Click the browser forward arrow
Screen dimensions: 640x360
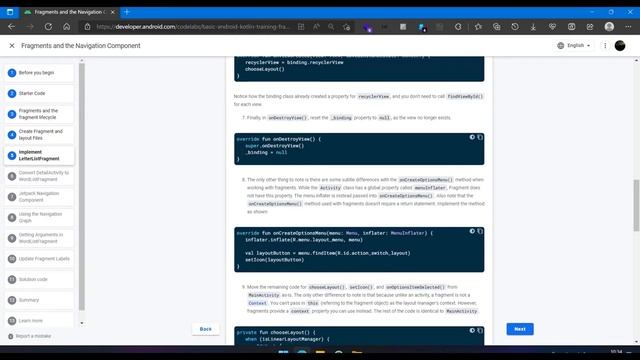point(29,27)
